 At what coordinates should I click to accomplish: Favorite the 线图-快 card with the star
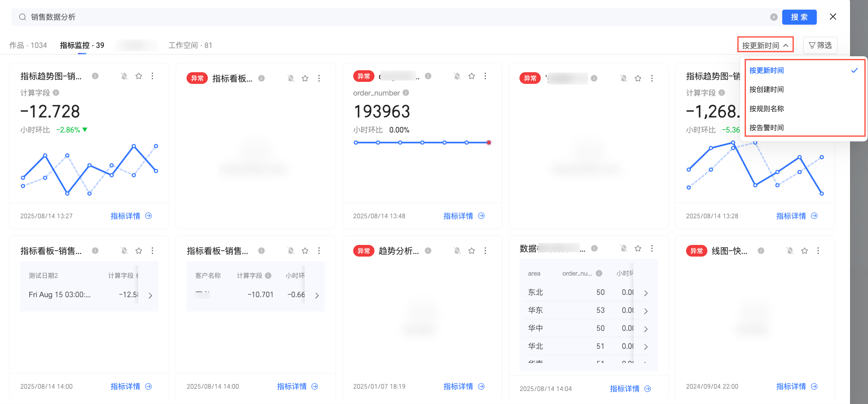(x=804, y=251)
